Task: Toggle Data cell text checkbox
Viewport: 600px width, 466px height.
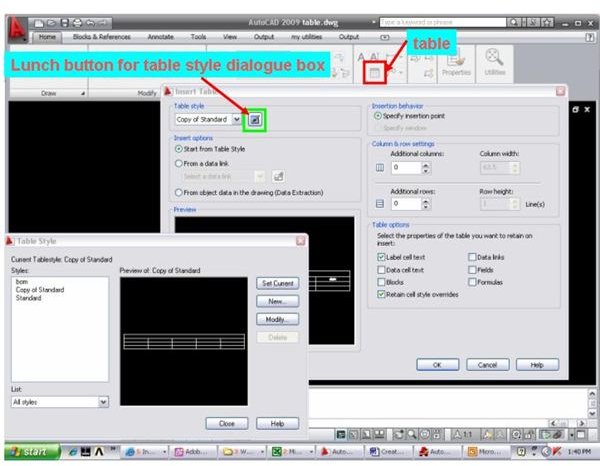Action: coord(381,270)
